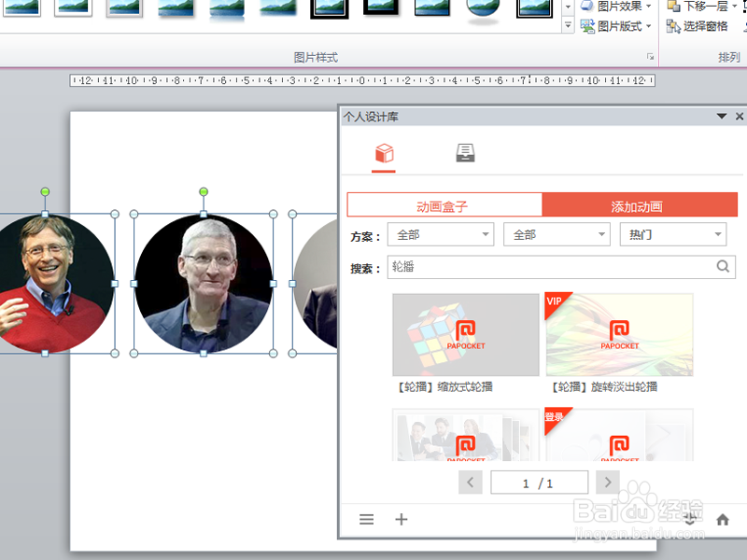The image size is (747, 560).
Task: Open the hamburger menu at panel bottom
Action: tap(366, 519)
